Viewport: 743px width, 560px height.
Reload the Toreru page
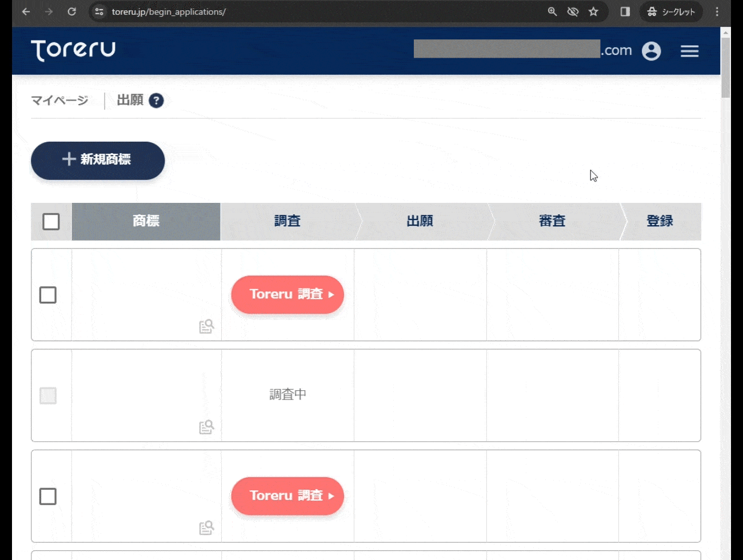pyautogui.click(x=72, y=11)
